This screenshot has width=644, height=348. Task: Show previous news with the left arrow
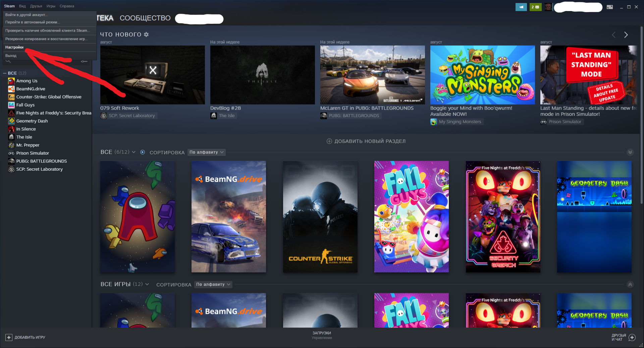tap(613, 35)
